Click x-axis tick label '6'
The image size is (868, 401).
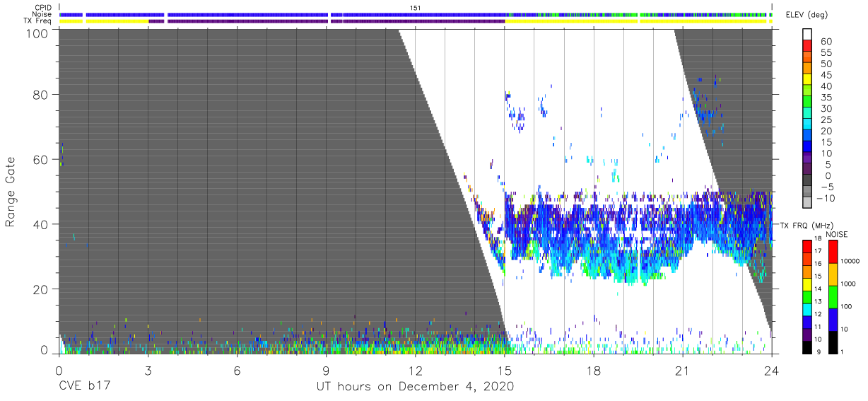point(237,369)
